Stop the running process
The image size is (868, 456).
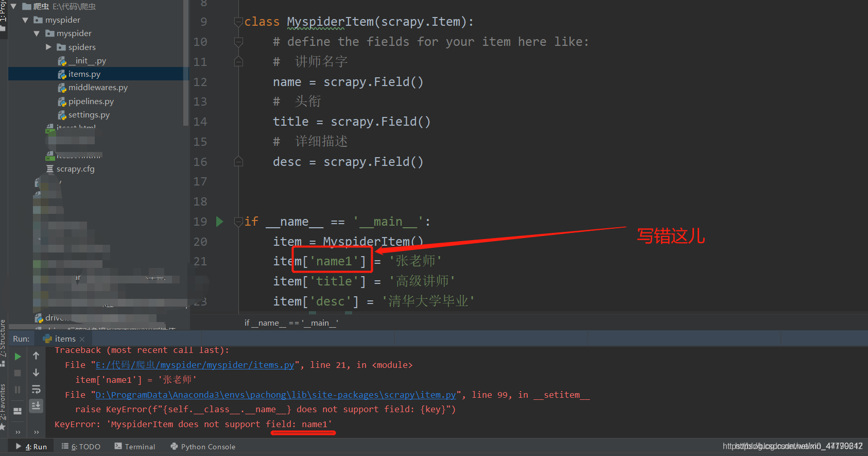click(18, 373)
